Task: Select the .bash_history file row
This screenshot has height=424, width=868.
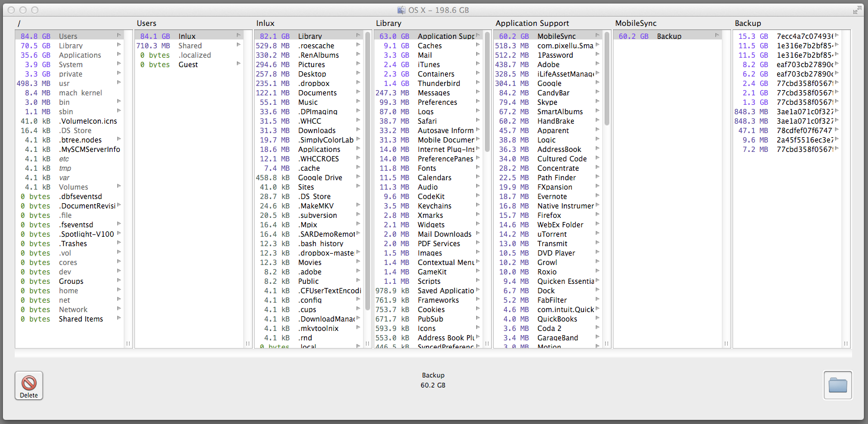Action: pos(309,243)
